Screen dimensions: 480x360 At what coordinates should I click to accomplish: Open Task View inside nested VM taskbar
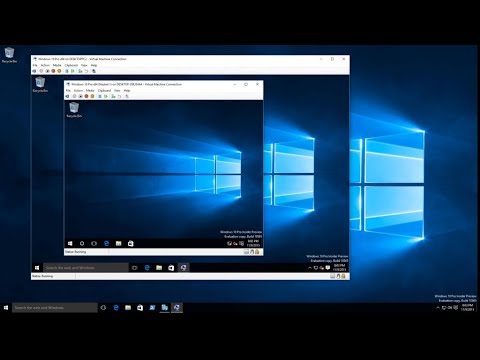point(94,243)
